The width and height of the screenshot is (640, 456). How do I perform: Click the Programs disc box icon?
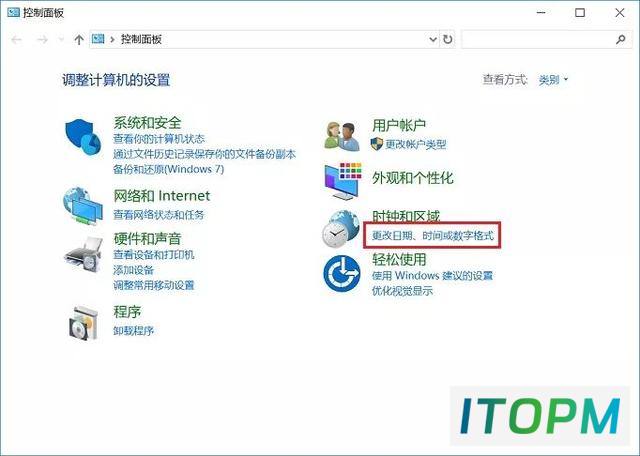[83, 323]
